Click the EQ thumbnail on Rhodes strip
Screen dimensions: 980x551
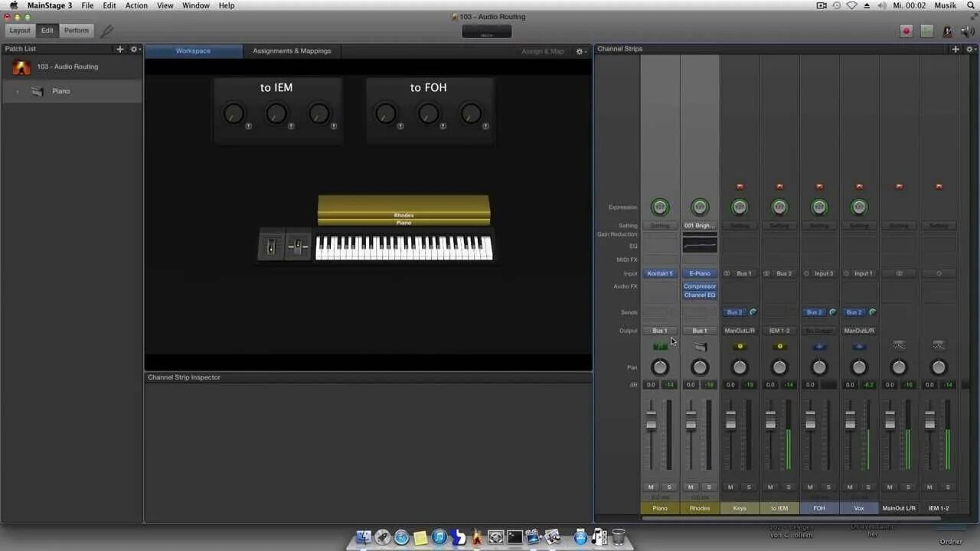(700, 245)
